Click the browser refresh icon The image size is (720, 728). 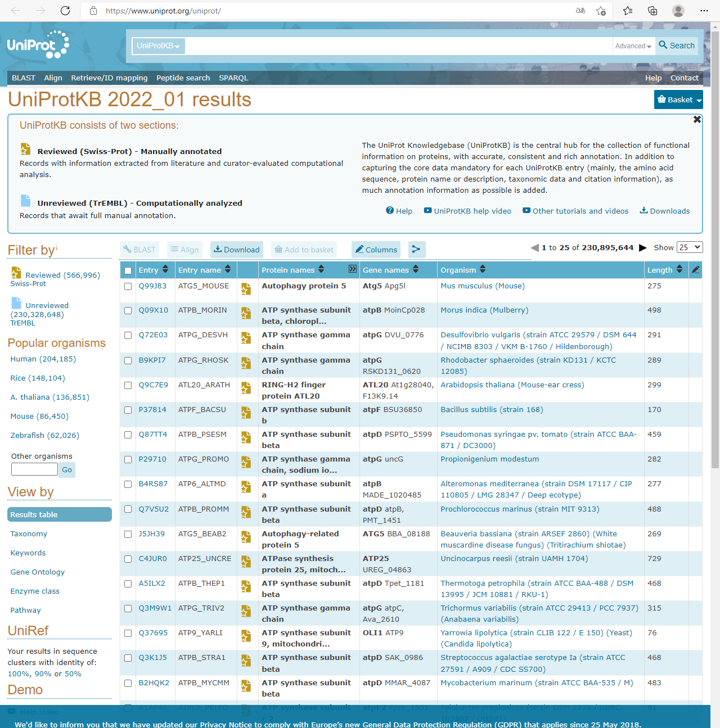coord(65,11)
